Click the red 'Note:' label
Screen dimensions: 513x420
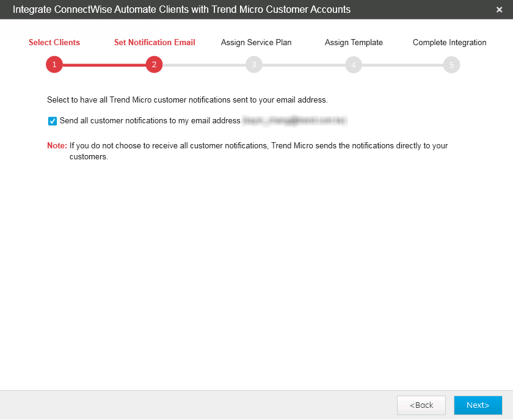click(x=57, y=146)
